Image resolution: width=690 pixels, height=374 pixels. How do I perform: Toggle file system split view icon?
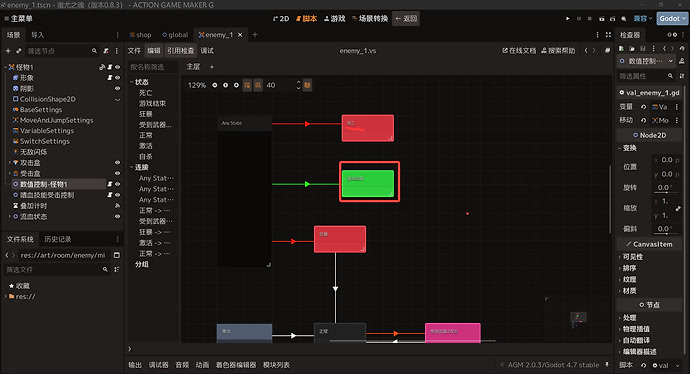(x=117, y=255)
